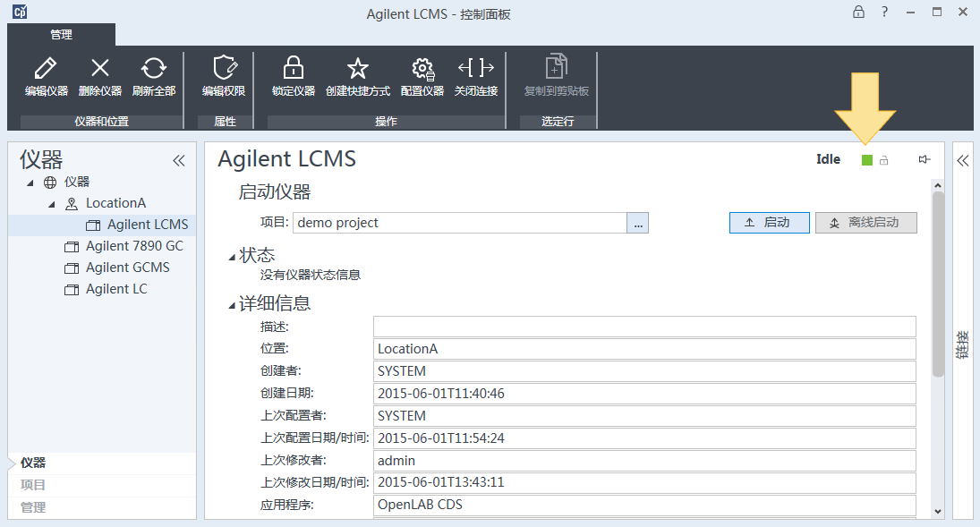This screenshot has height=527, width=980.
Task: Collapse the left 仪器 navigation pane
Action: 179,161
